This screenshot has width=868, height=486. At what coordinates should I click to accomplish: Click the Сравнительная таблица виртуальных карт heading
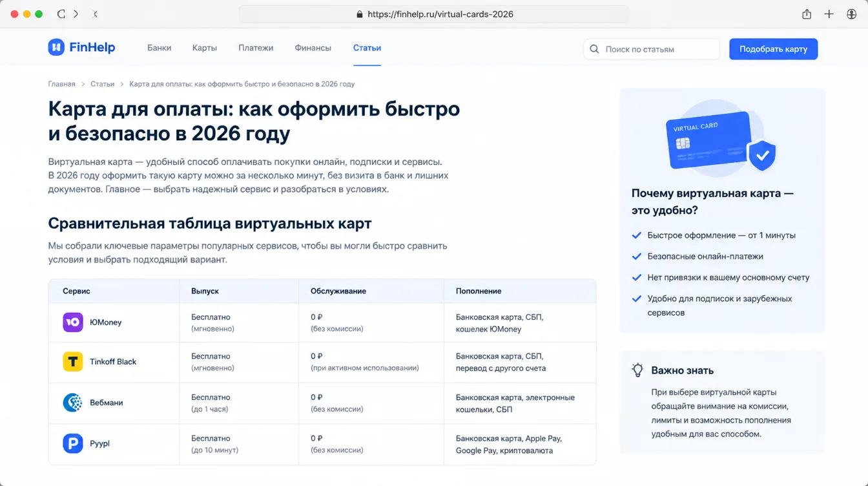point(210,224)
